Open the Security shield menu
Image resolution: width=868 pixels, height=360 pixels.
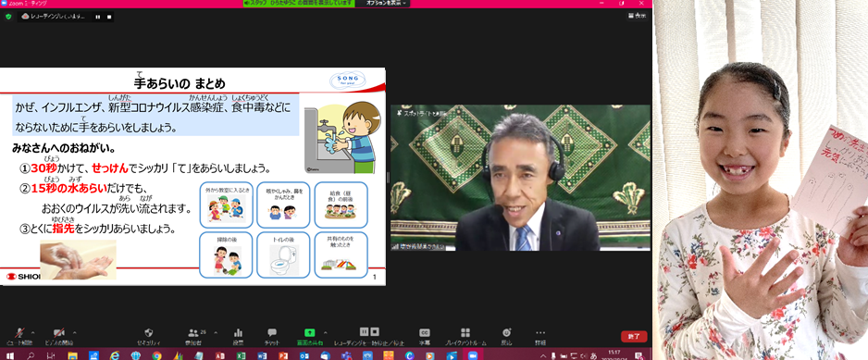(x=148, y=336)
